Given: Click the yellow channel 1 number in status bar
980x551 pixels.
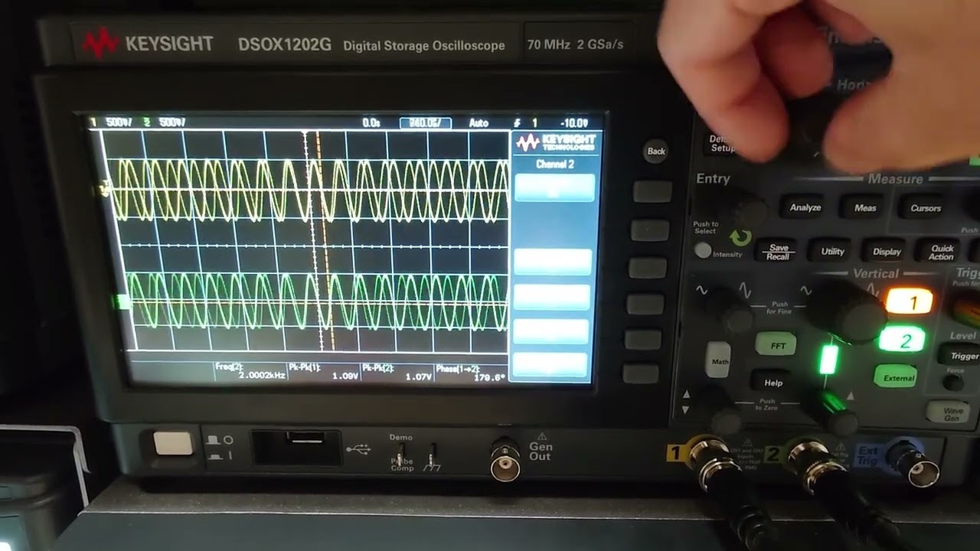Looking at the screenshot, I should tap(93, 122).
